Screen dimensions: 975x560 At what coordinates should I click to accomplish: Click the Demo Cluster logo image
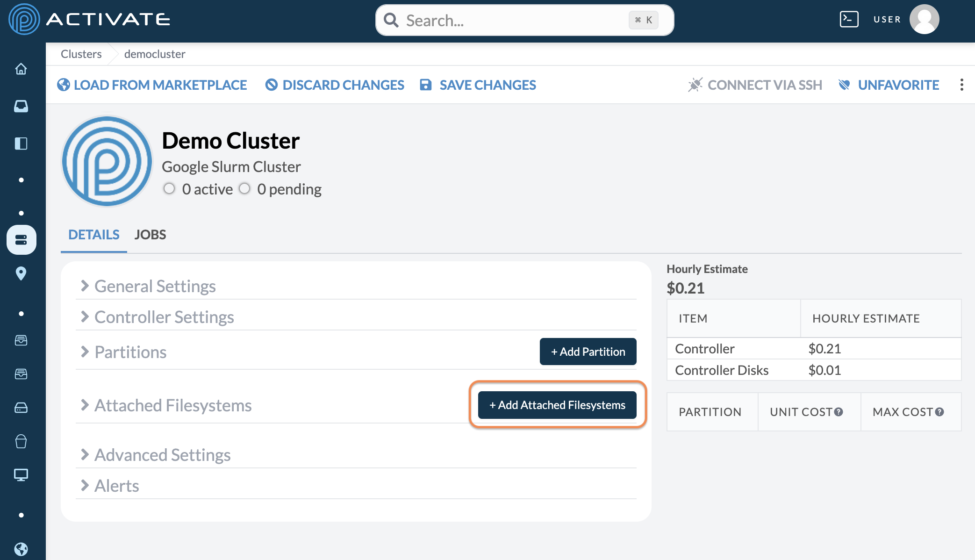(x=107, y=161)
